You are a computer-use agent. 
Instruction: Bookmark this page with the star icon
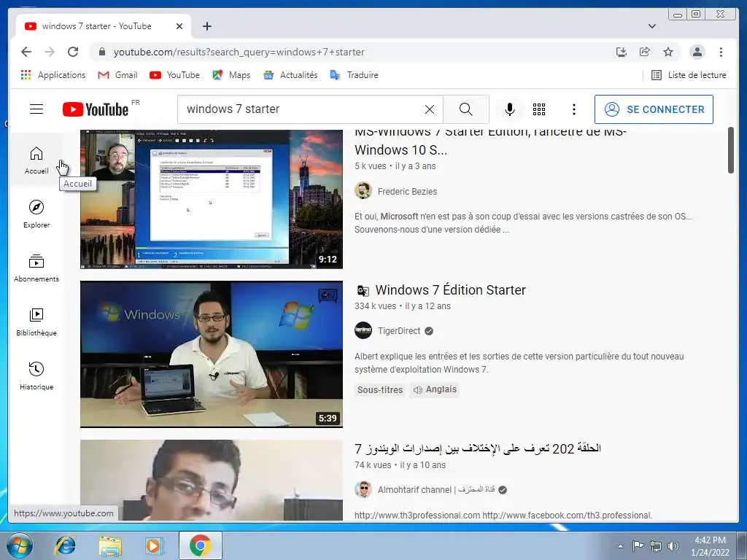pos(668,52)
